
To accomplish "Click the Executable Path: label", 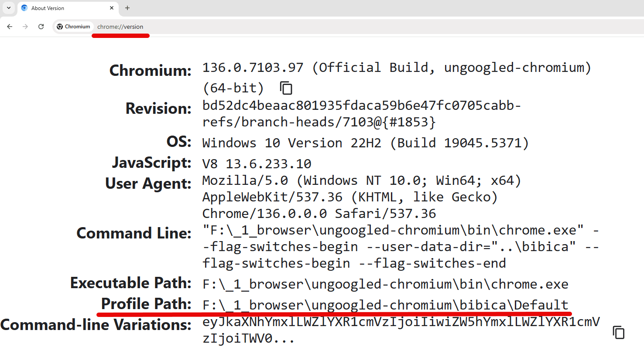I will point(131,283).
